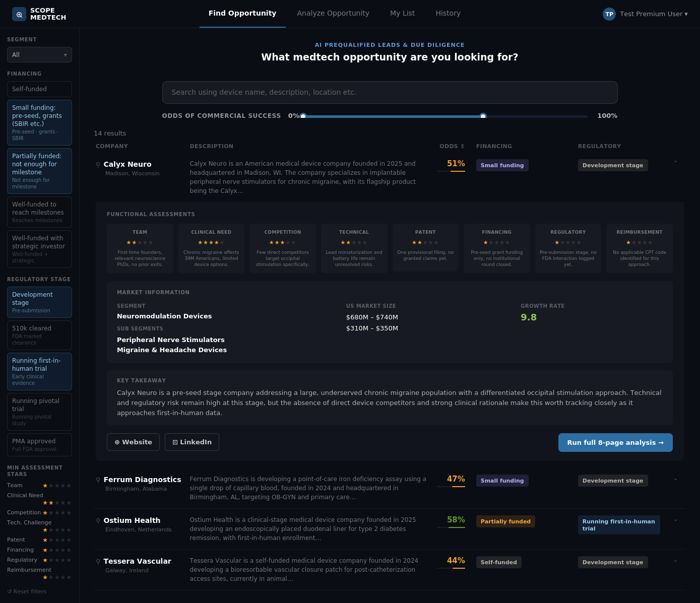Click the Competition assessment card
700x603 pixels.
[283, 248]
